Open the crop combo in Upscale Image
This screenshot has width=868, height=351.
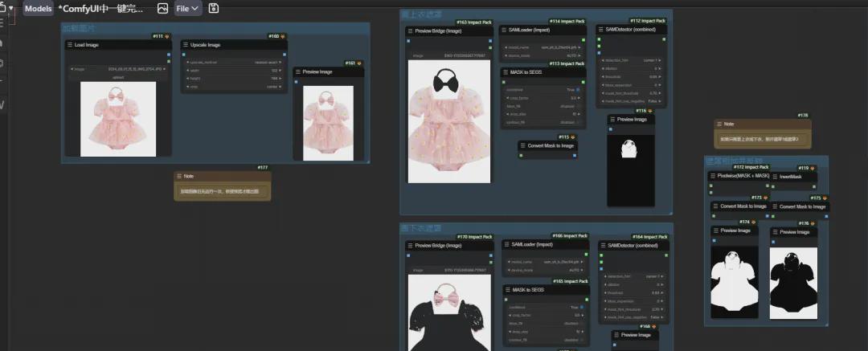coord(234,87)
